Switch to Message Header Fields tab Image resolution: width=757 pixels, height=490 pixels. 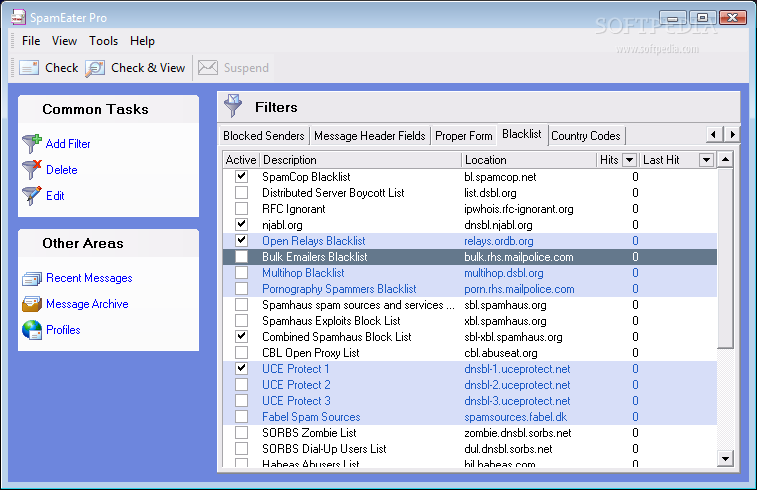(370, 136)
